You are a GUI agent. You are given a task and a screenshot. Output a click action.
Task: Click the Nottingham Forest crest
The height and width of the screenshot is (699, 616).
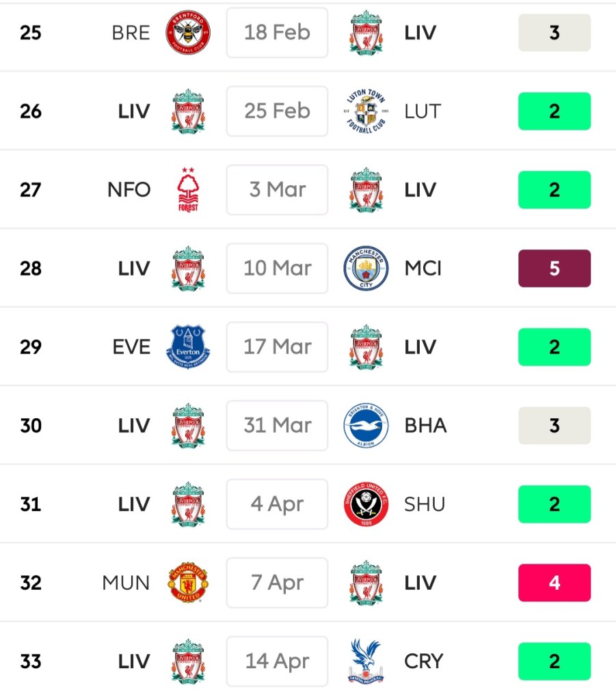click(x=188, y=190)
